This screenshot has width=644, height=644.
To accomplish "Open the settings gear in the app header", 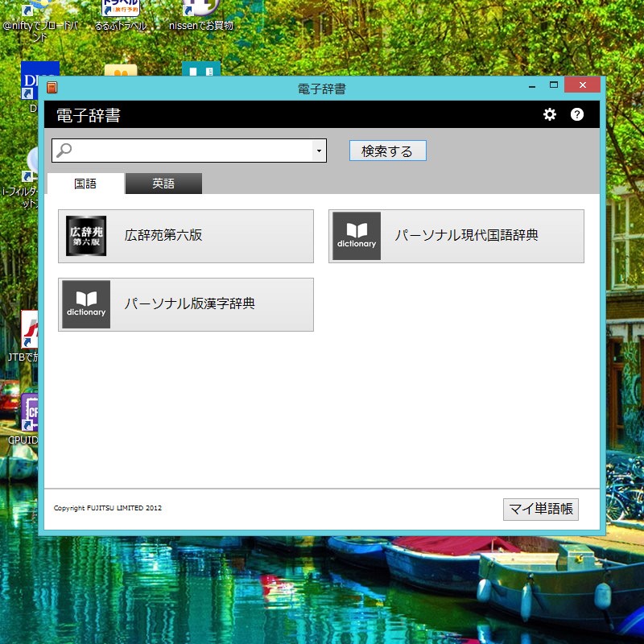I will [549, 114].
